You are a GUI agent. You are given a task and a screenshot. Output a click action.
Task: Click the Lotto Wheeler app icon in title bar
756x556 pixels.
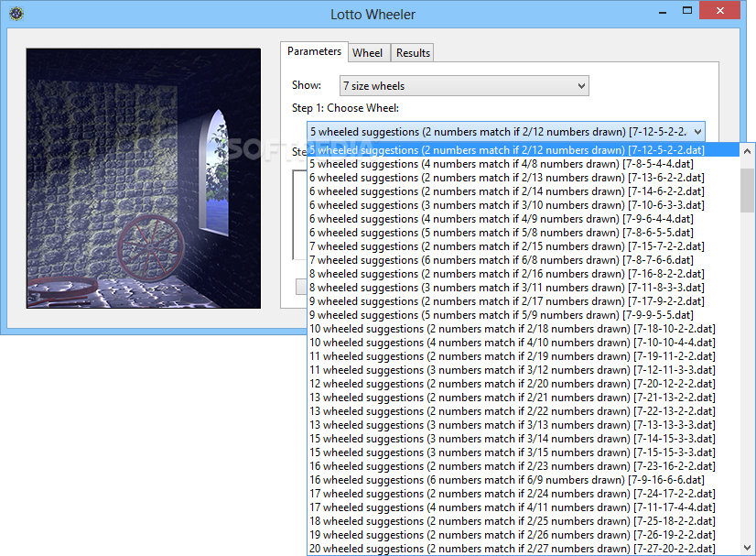(x=16, y=14)
